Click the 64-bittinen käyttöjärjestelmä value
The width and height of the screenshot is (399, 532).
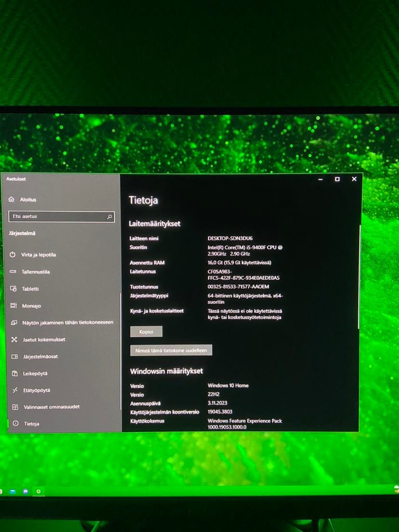(245, 299)
